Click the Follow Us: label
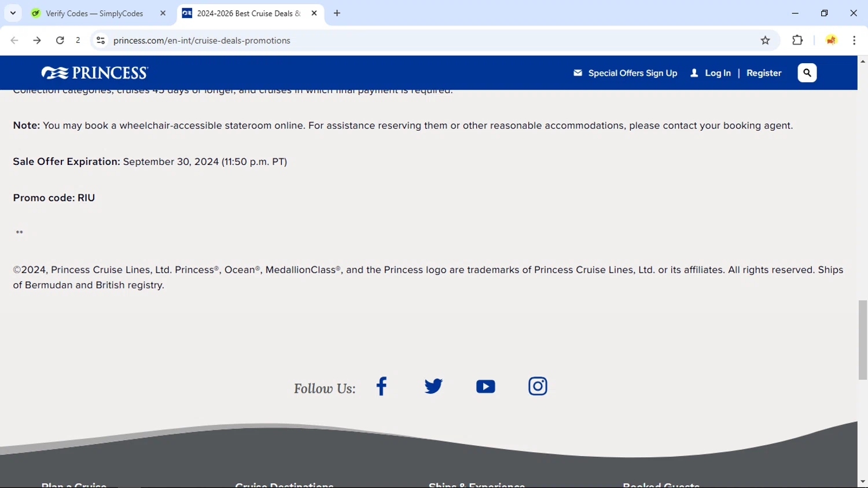868x488 pixels. (x=325, y=388)
